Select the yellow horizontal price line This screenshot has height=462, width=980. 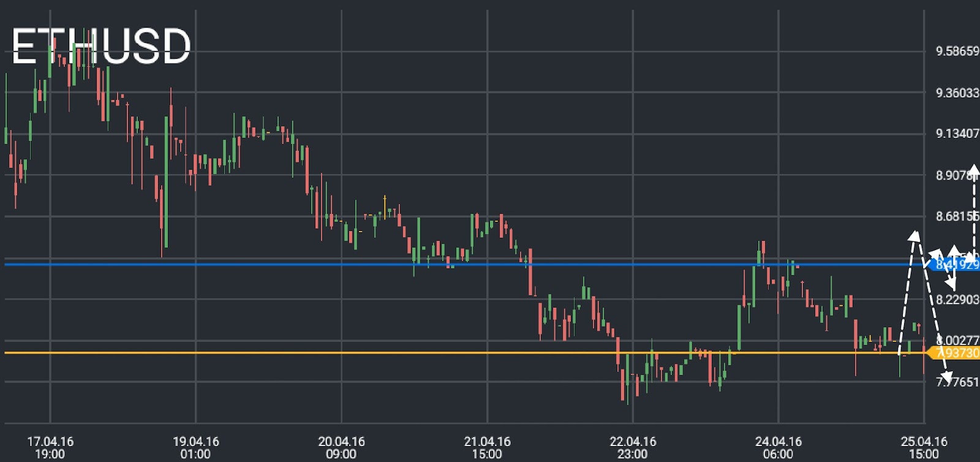466,353
